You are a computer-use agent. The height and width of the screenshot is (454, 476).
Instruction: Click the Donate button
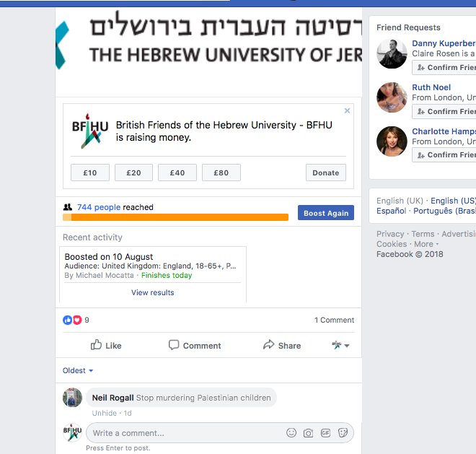[326, 173]
